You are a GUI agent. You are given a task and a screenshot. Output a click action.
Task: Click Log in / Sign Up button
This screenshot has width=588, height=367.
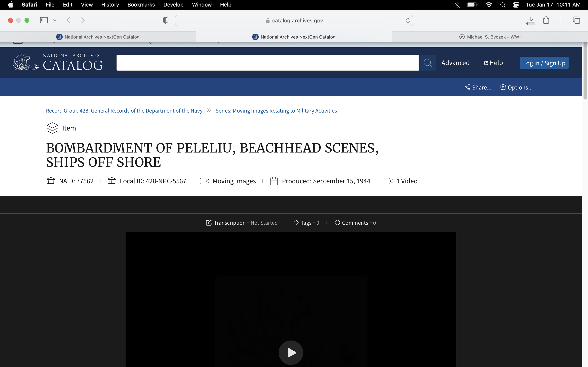(544, 63)
